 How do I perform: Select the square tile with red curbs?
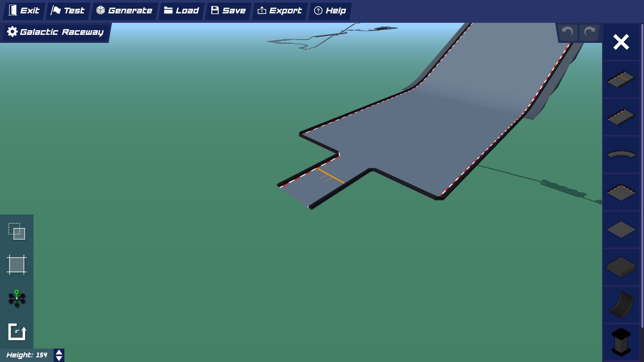coord(621,192)
